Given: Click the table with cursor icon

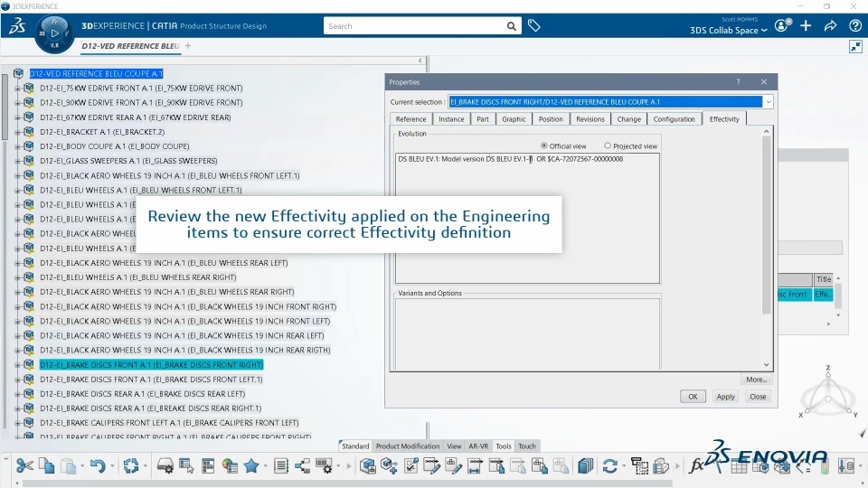Looking at the screenshot, I should coord(186,466).
